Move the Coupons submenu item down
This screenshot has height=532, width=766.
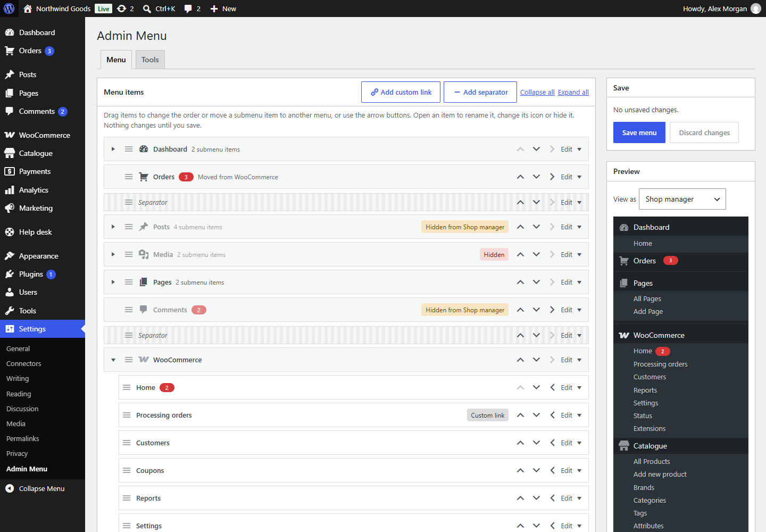(536, 470)
